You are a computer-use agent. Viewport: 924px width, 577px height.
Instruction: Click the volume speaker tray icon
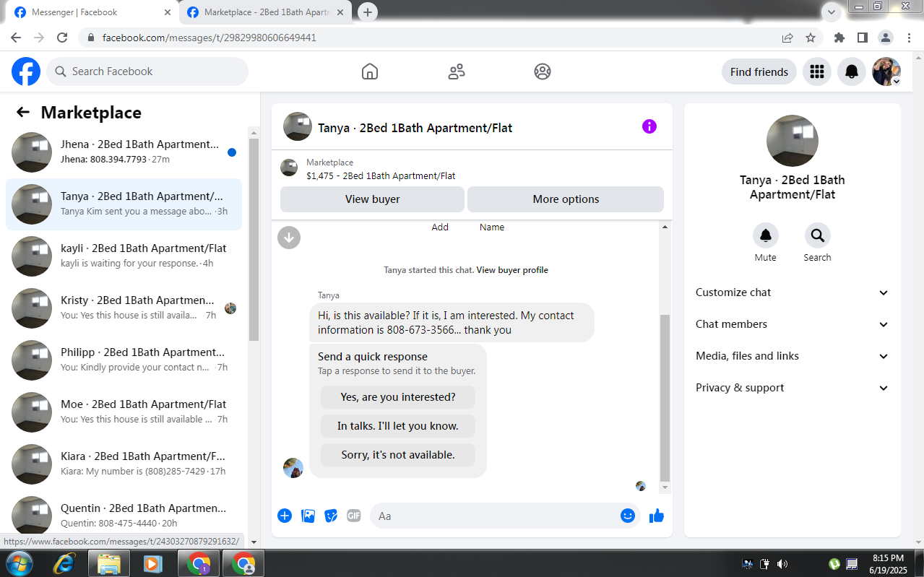782,564
